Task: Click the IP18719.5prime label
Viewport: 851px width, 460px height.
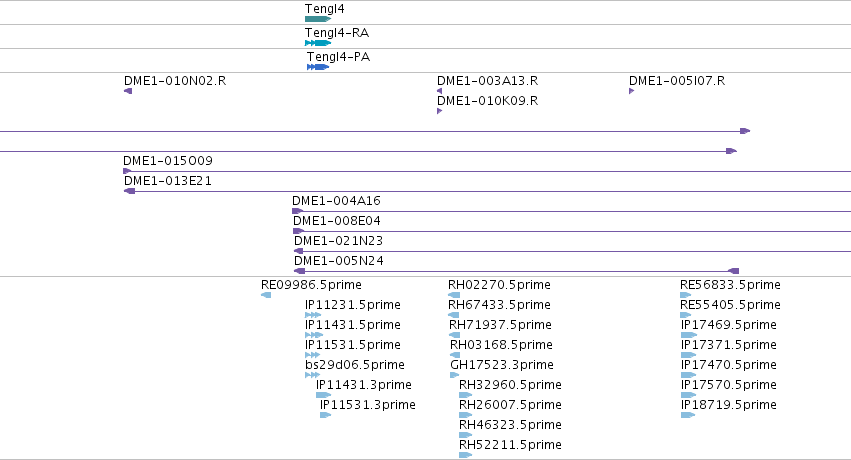Action: click(x=729, y=405)
